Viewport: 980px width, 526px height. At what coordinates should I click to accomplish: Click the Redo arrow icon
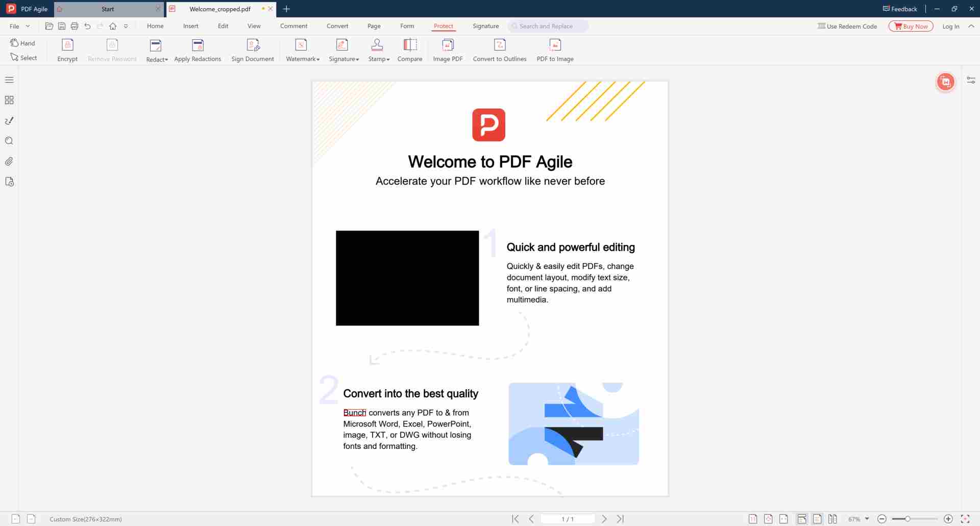pos(100,26)
